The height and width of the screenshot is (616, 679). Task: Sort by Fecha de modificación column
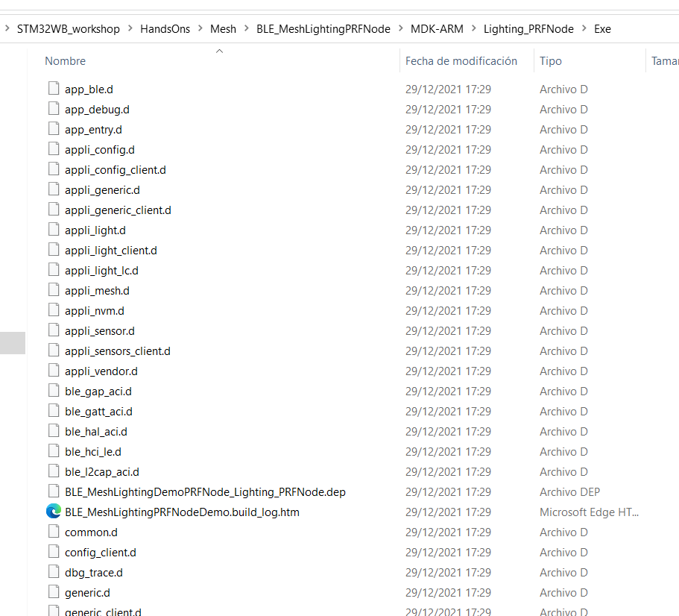coord(461,61)
